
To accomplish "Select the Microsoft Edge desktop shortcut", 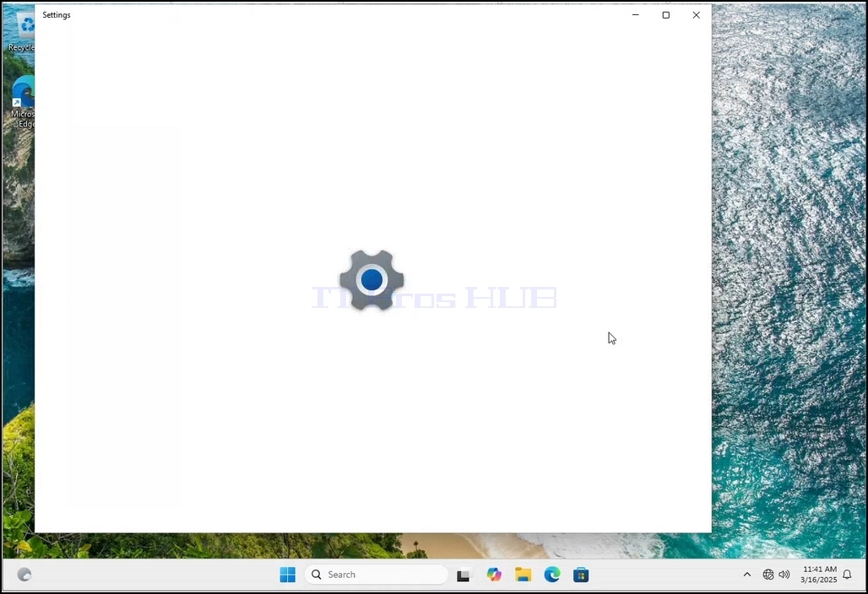I will click(x=22, y=102).
